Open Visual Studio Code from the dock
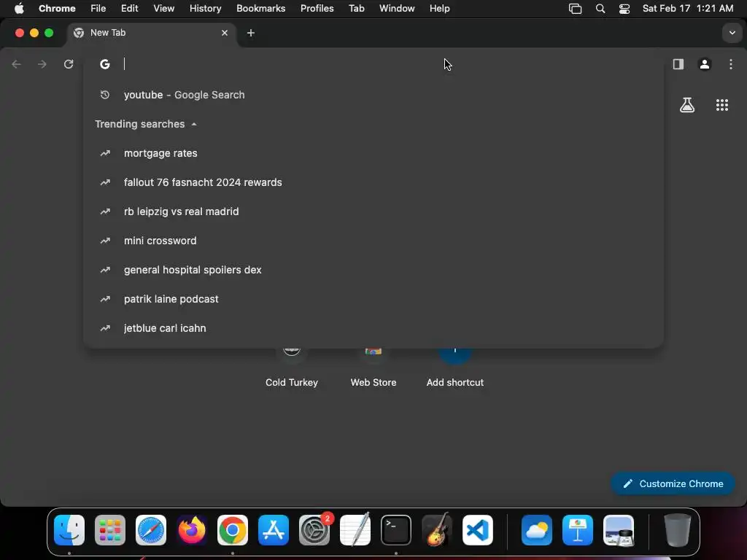Image resolution: width=747 pixels, height=560 pixels. click(x=478, y=530)
